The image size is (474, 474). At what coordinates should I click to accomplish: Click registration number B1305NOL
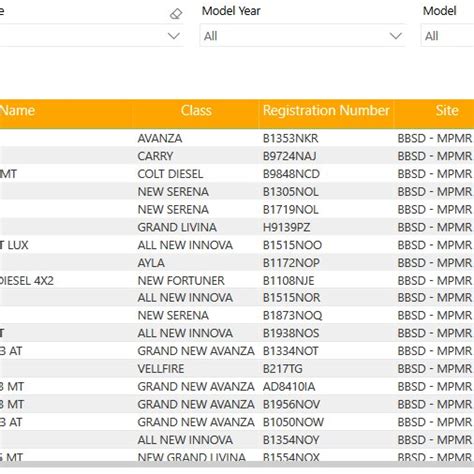point(290,192)
